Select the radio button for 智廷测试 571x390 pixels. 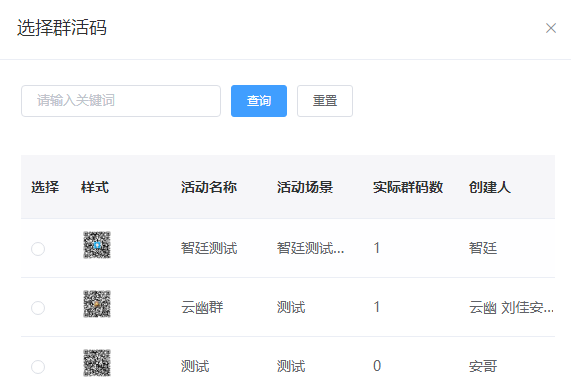click(x=38, y=249)
